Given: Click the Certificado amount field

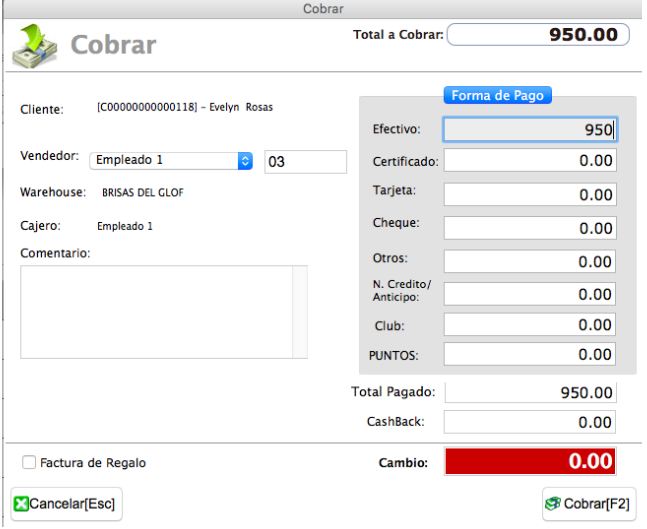Looking at the screenshot, I should [x=530, y=161].
